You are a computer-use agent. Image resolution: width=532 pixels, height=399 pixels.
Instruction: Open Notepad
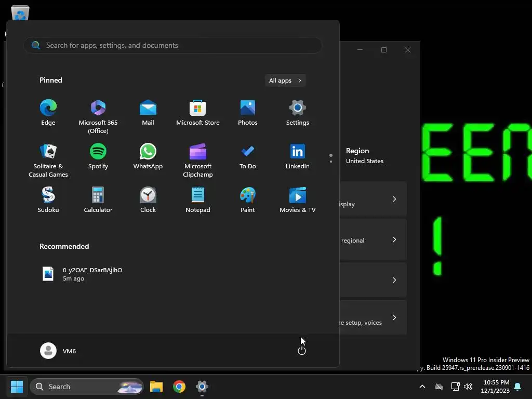coord(198,200)
